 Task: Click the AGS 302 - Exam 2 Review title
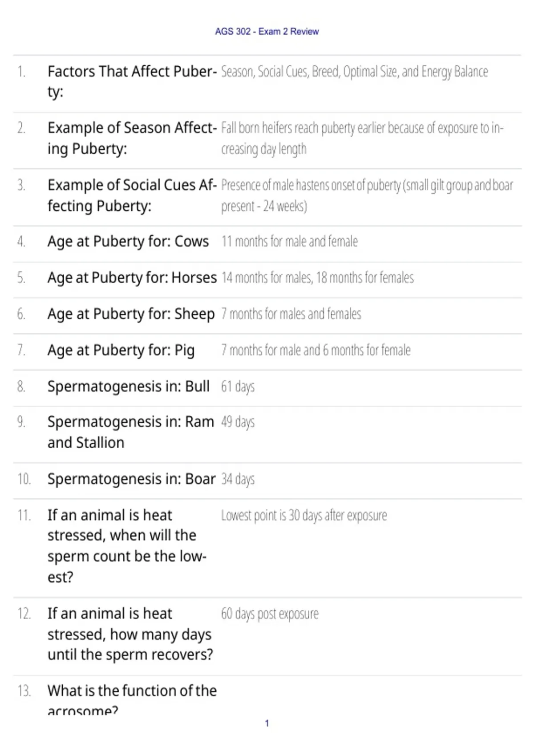267,32
